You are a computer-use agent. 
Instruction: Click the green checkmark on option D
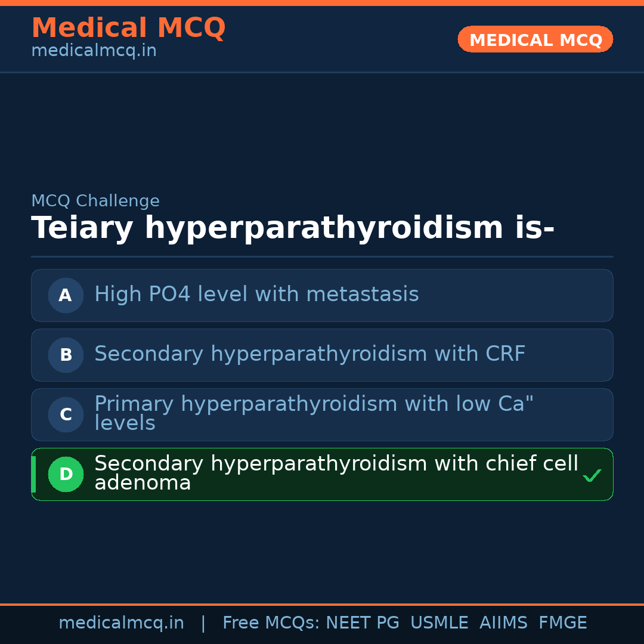[592, 475]
